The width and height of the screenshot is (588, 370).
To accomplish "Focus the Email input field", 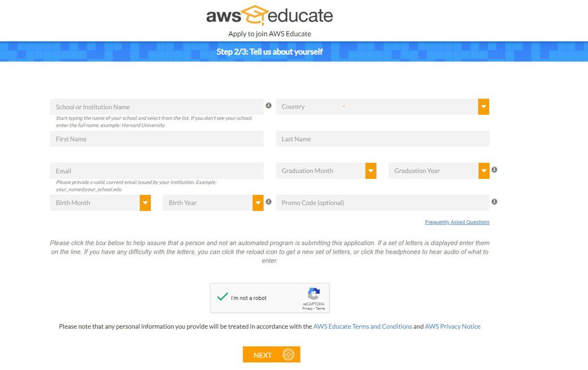I will coord(156,171).
